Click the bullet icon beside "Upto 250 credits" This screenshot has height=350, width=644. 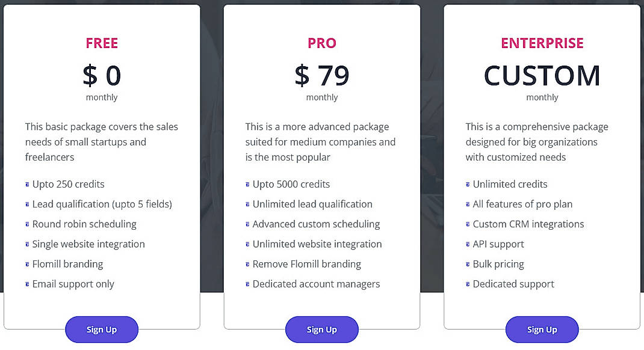(x=26, y=184)
